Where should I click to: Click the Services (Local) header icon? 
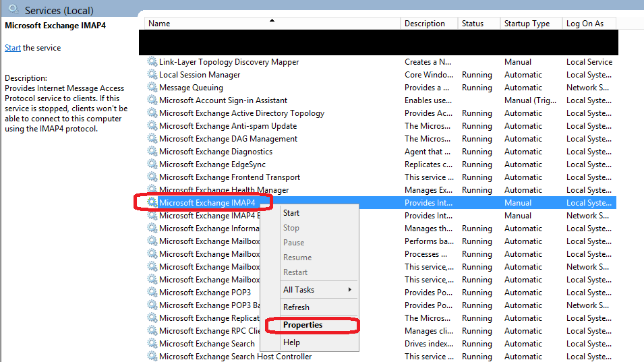coord(13,9)
